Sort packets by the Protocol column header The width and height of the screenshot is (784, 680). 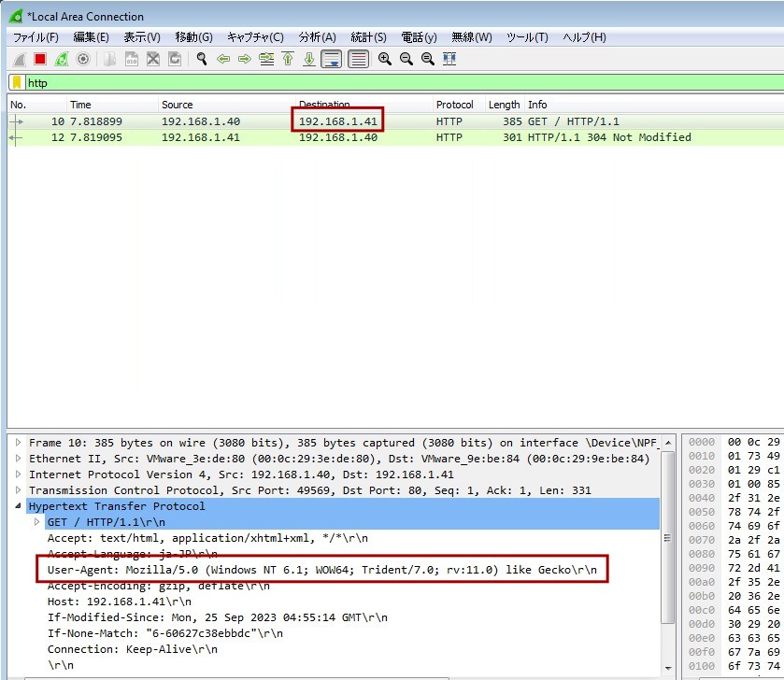tap(454, 105)
